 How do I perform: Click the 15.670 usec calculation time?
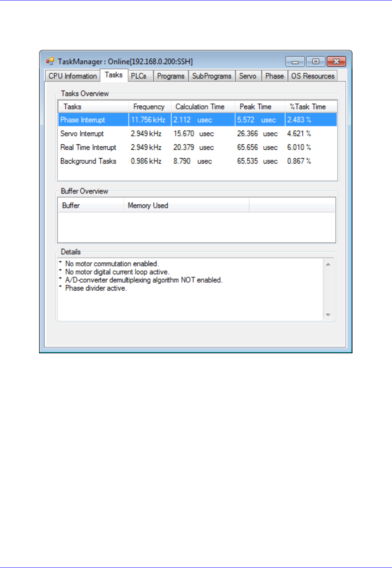point(194,134)
